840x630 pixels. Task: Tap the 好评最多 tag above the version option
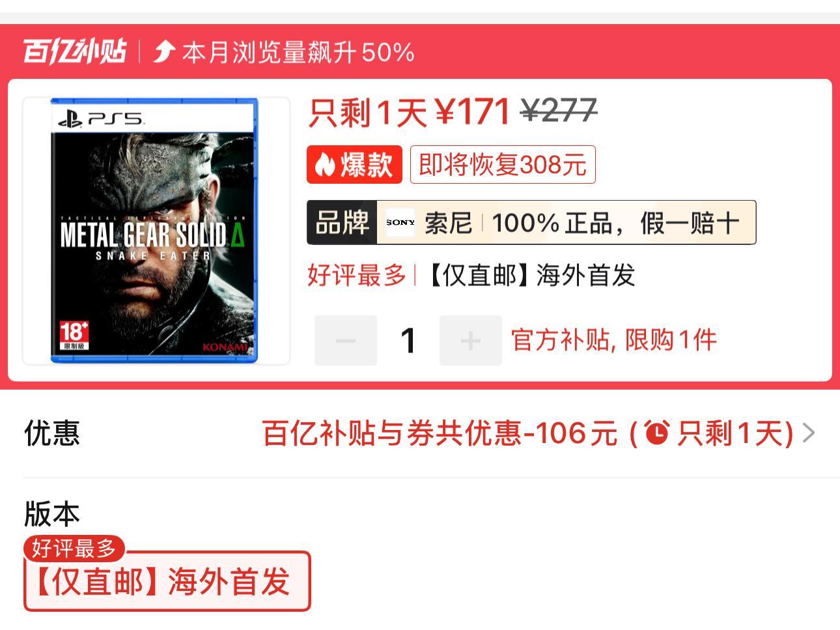[x=74, y=549]
